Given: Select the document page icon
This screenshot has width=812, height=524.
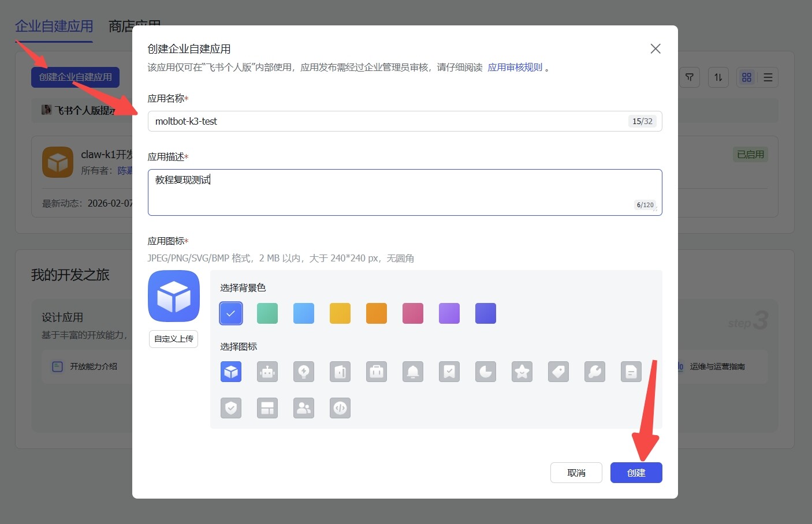Looking at the screenshot, I should tap(631, 372).
